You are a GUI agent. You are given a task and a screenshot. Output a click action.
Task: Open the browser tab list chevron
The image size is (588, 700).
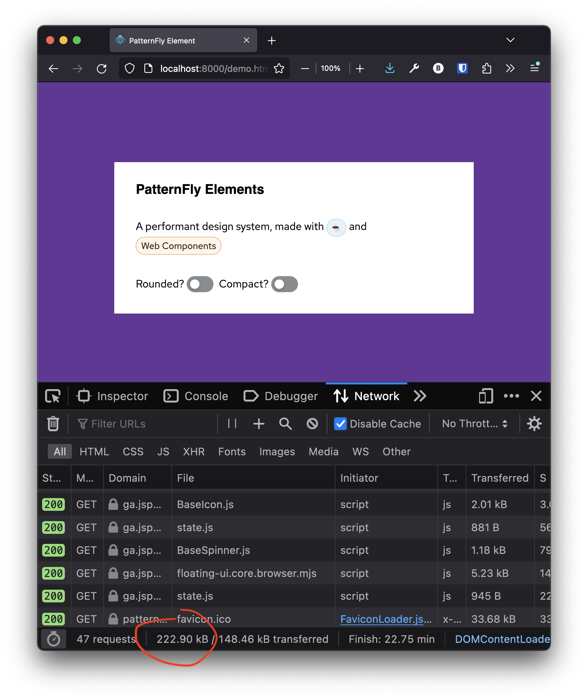pyautogui.click(x=510, y=40)
